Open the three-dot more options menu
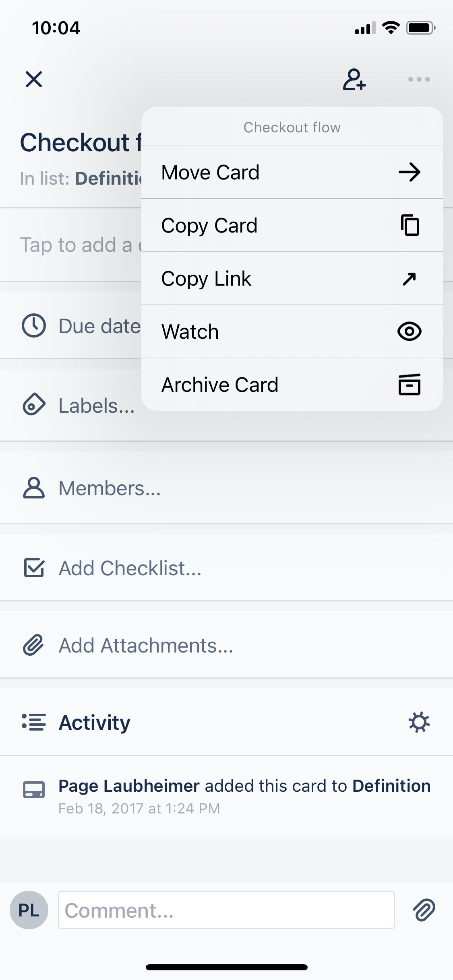This screenshot has width=453, height=980. 419,79
